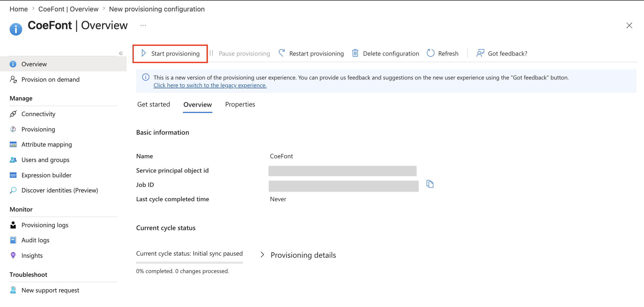Click the Start provisioning label
The width and height of the screenshot is (644, 307).
(175, 54)
